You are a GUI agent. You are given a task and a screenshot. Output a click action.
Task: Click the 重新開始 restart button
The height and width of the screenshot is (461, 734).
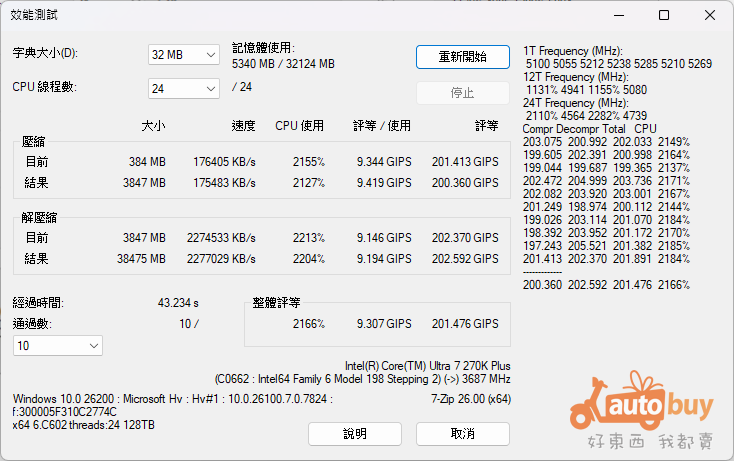(462, 56)
